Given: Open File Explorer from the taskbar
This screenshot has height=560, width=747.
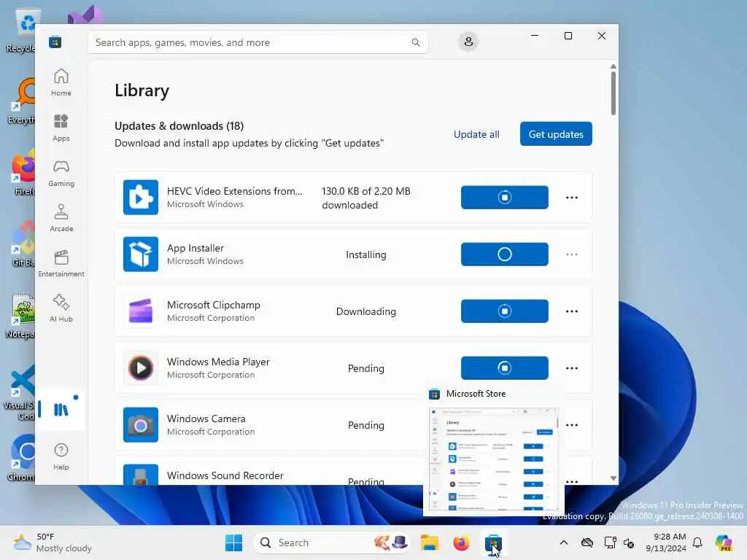Looking at the screenshot, I should [x=429, y=542].
